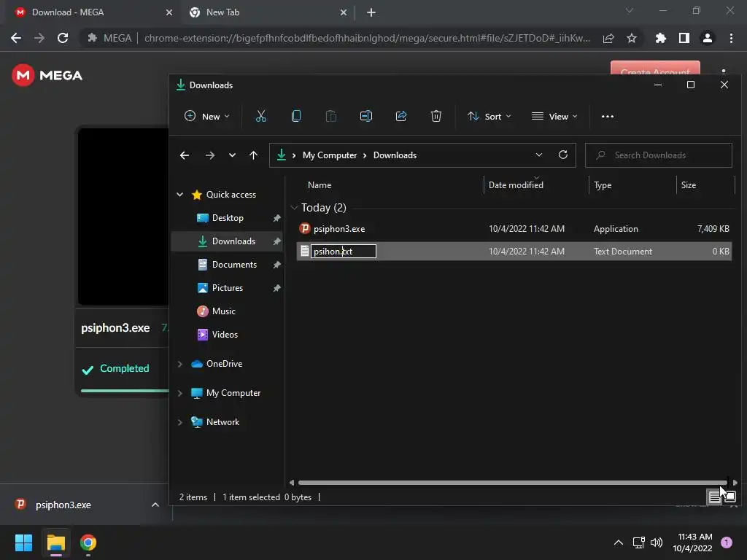The image size is (747, 560).
Task: Expand the My Computer tree node
Action: 179,393
